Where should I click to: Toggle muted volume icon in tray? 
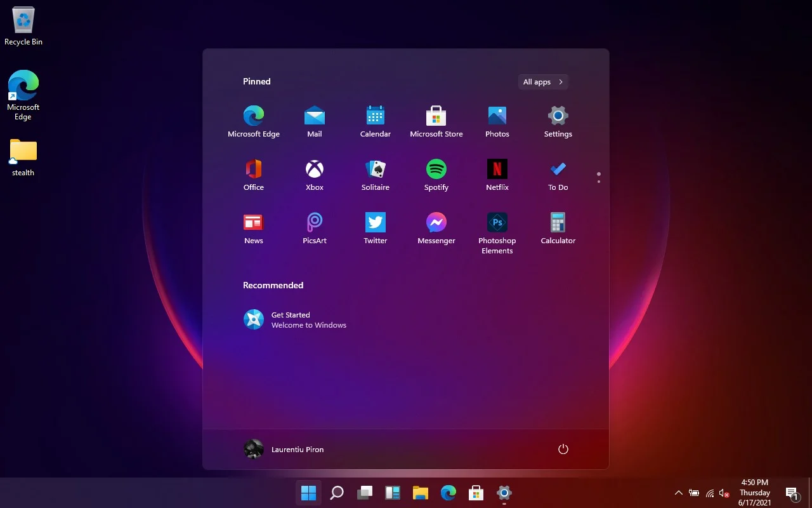click(724, 493)
